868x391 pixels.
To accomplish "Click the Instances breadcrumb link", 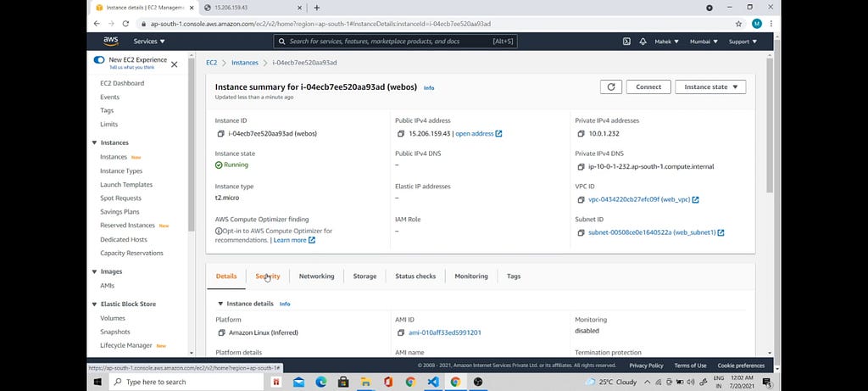I will (245, 63).
